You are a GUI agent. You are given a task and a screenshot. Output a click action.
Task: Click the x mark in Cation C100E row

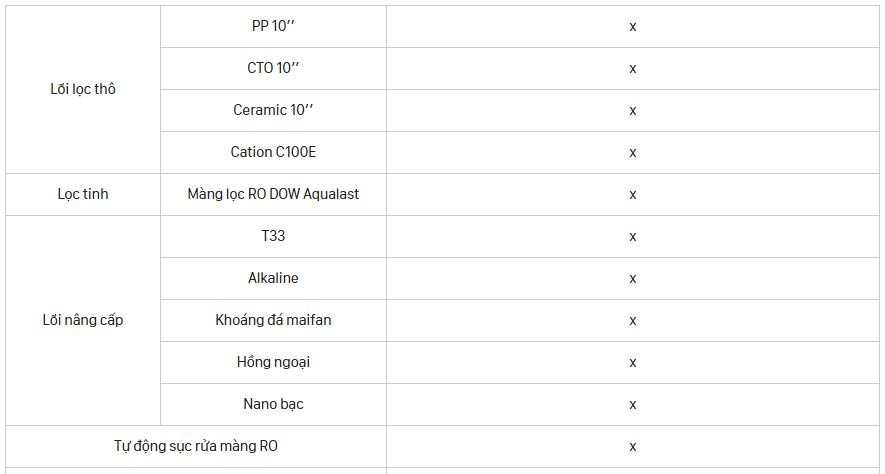pyautogui.click(x=633, y=152)
